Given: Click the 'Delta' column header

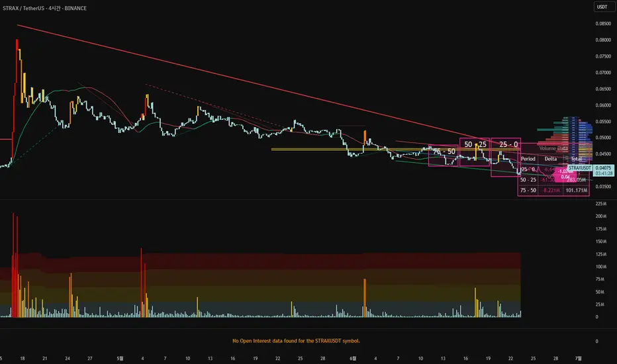Looking at the screenshot, I should (x=551, y=159).
